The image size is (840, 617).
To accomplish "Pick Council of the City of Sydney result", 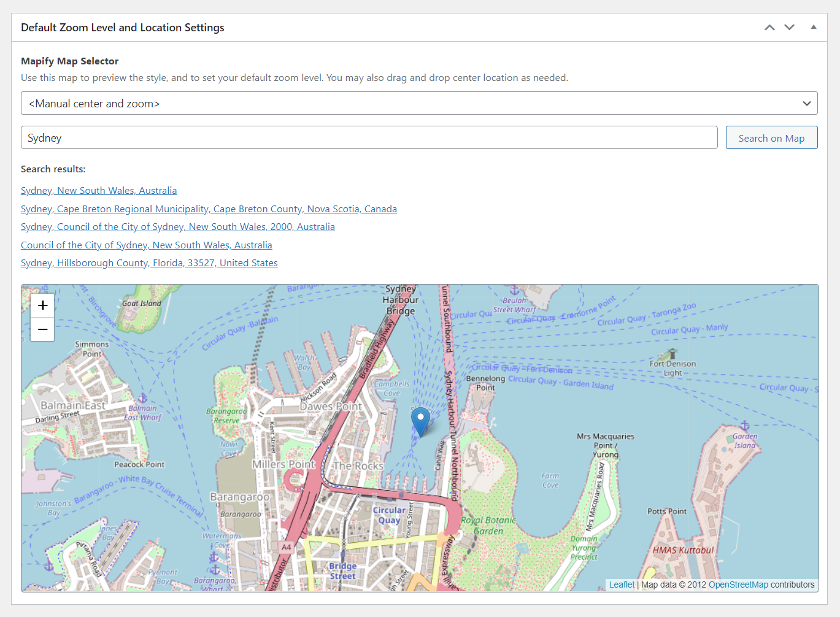I will click(x=147, y=245).
